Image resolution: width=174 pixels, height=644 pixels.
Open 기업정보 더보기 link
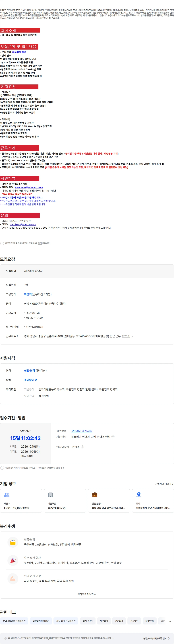164,484
